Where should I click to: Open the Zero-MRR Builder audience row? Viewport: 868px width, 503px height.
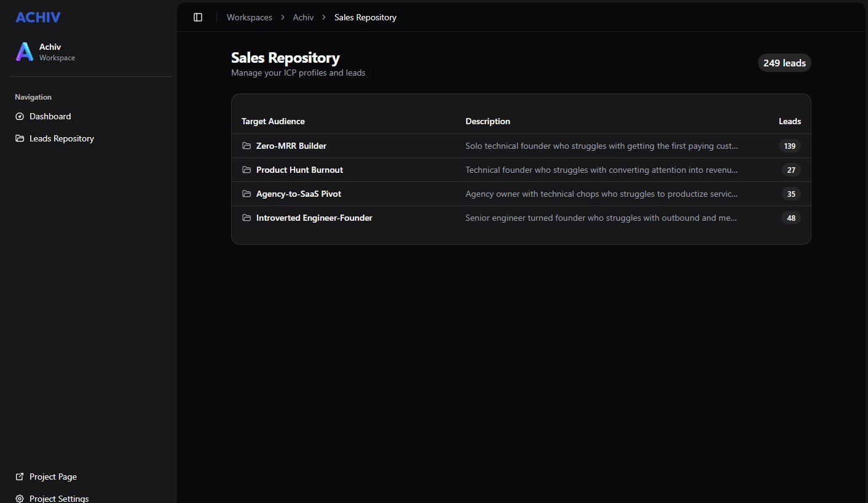pyautogui.click(x=291, y=146)
